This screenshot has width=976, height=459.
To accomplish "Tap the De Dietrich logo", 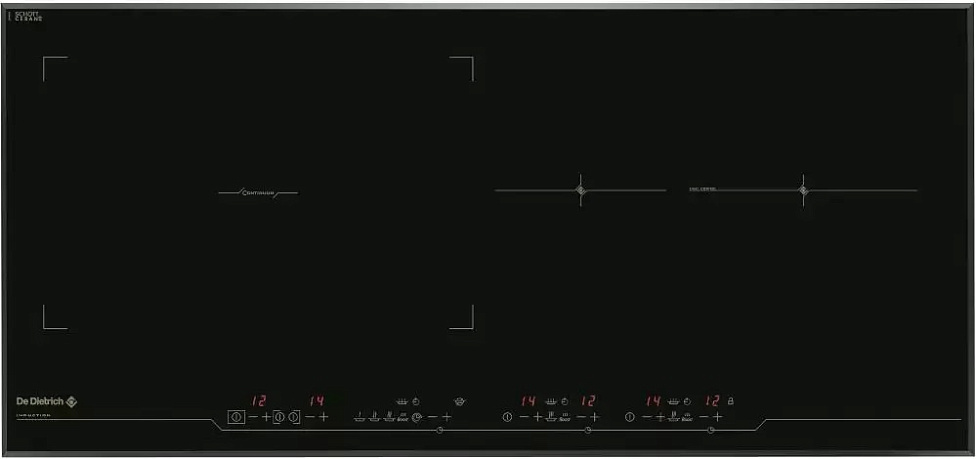I will (x=47, y=402).
